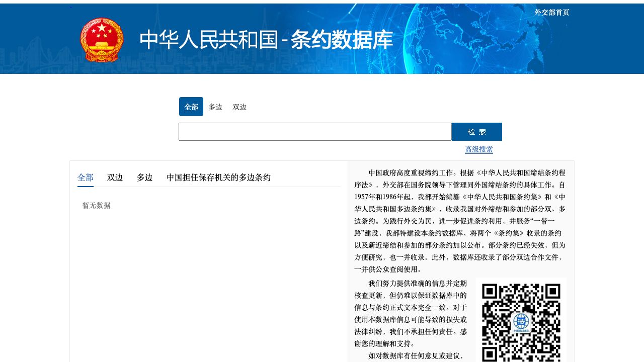Switch to the 多边 search filter tab
644x362 pixels.
point(215,107)
